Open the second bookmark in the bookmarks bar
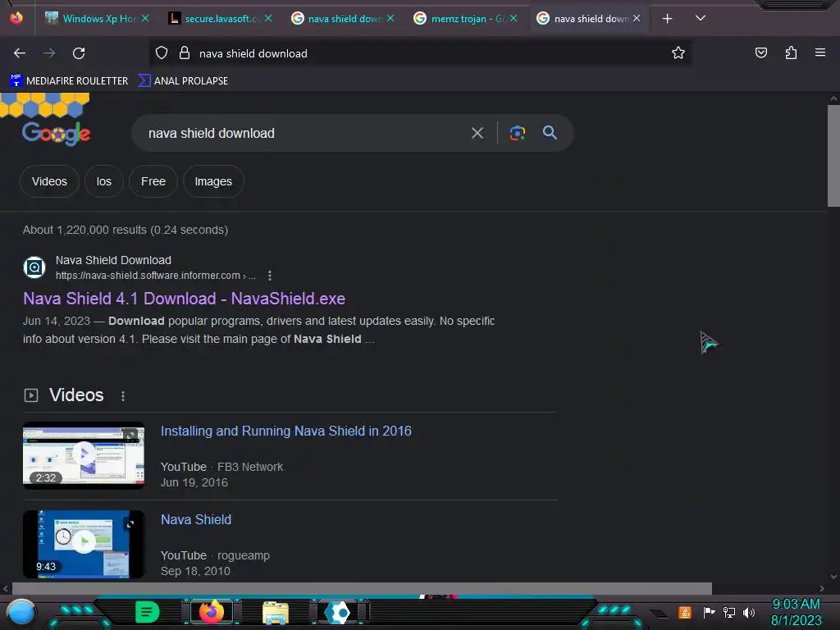Screen dimensions: 840x630 (184, 81)
